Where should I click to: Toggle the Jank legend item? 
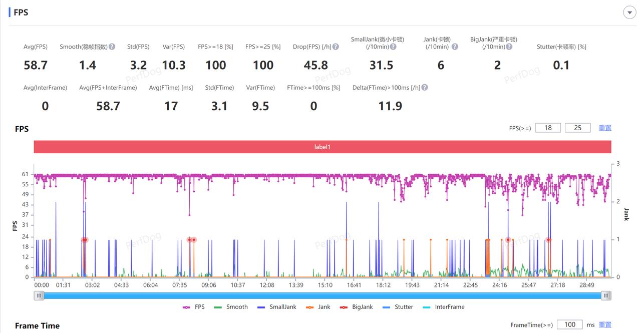point(318,307)
